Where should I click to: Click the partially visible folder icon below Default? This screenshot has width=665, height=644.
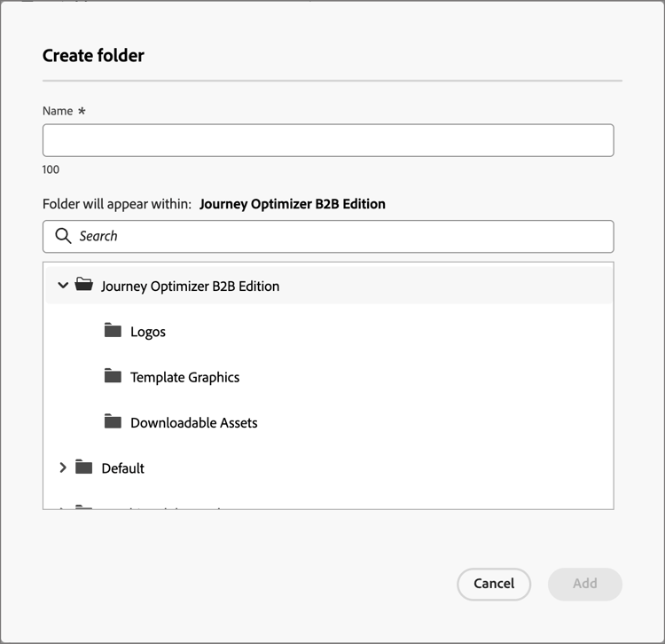pyautogui.click(x=83, y=507)
